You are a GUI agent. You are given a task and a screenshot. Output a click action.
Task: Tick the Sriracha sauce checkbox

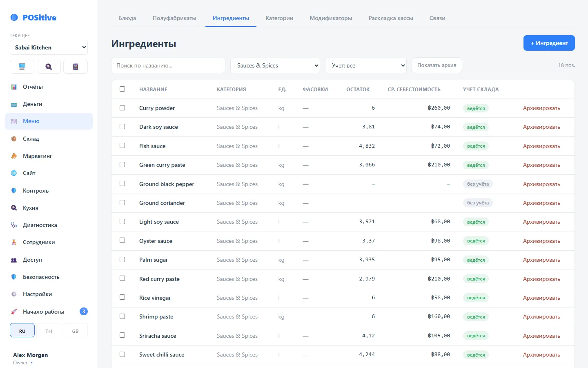click(x=122, y=335)
